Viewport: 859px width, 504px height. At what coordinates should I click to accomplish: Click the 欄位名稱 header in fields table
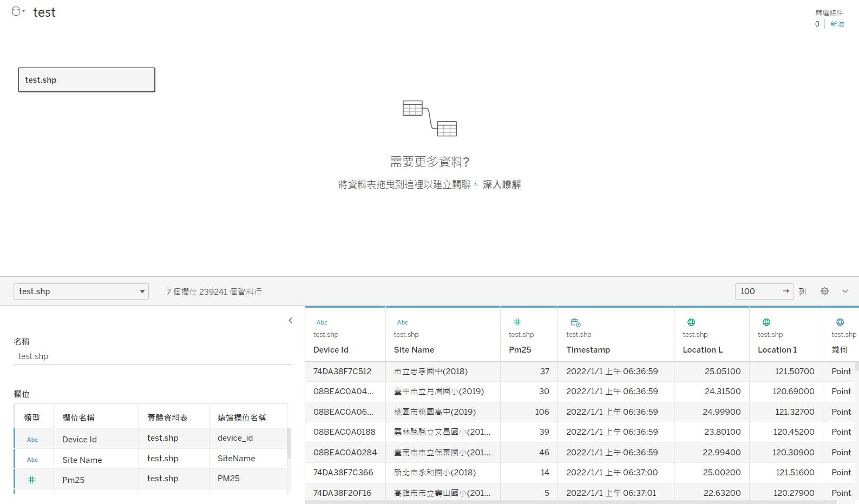click(78, 417)
